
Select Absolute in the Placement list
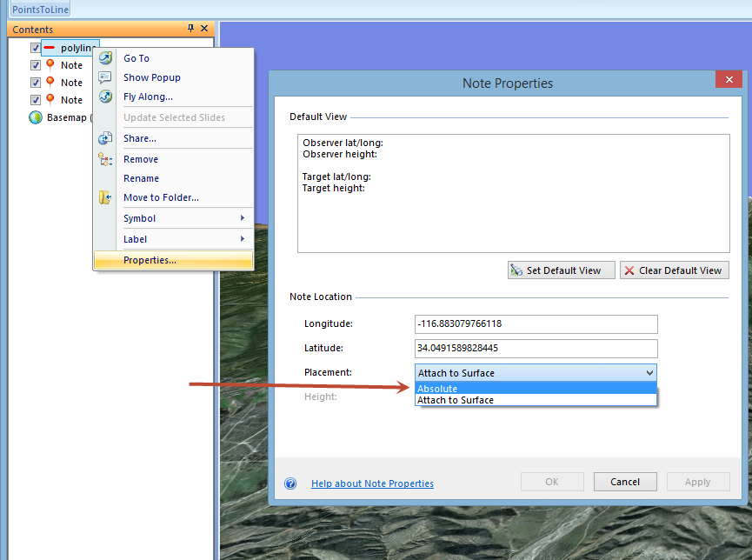click(x=536, y=388)
